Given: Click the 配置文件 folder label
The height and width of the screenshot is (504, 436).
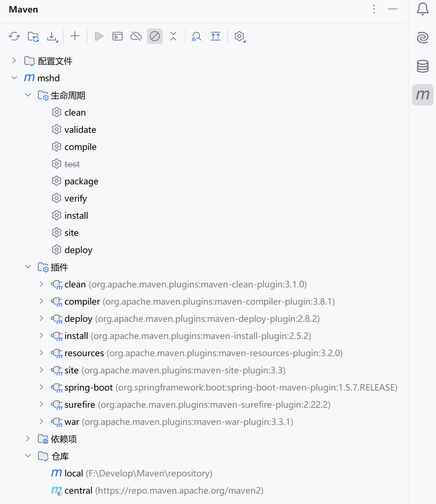Looking at the screenshot, I should 55,61.
